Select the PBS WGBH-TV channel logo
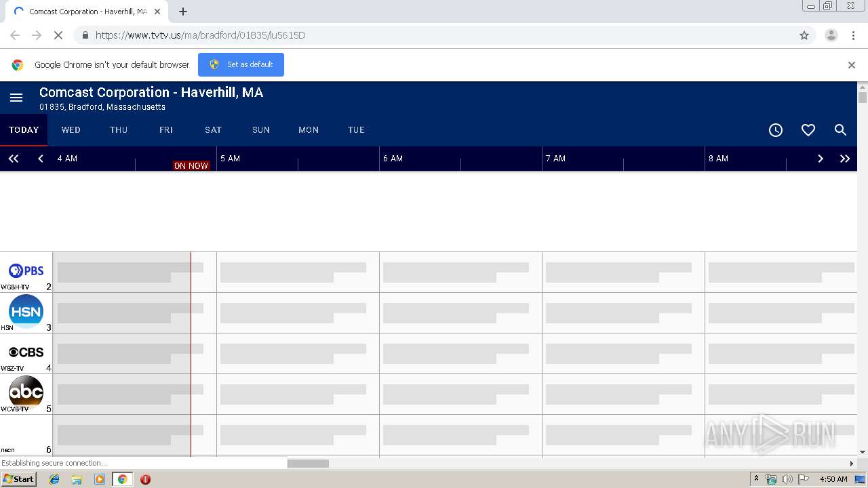The height and width of the screenshot is (488, 868). click(x=26, y=271)
